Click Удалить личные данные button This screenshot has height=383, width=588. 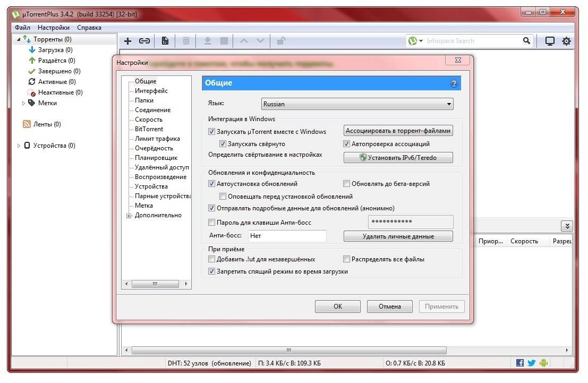[x=398, y=236]
